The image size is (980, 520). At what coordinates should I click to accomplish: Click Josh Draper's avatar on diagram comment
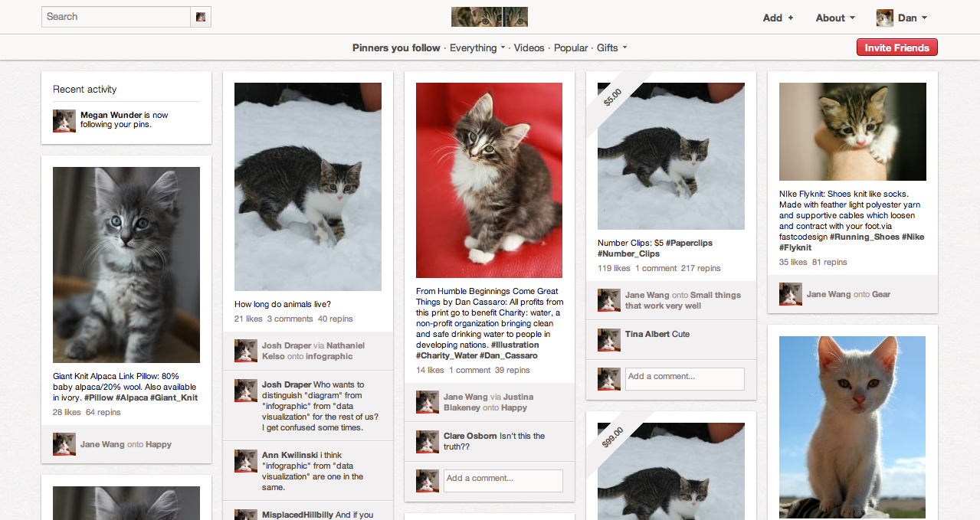(x=246, y=390)
